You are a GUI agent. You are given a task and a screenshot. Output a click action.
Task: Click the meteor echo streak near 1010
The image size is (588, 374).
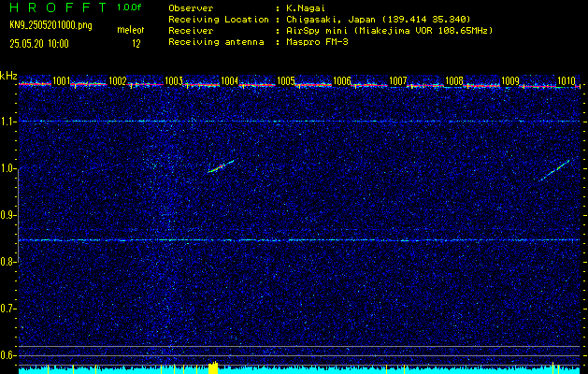554,170
